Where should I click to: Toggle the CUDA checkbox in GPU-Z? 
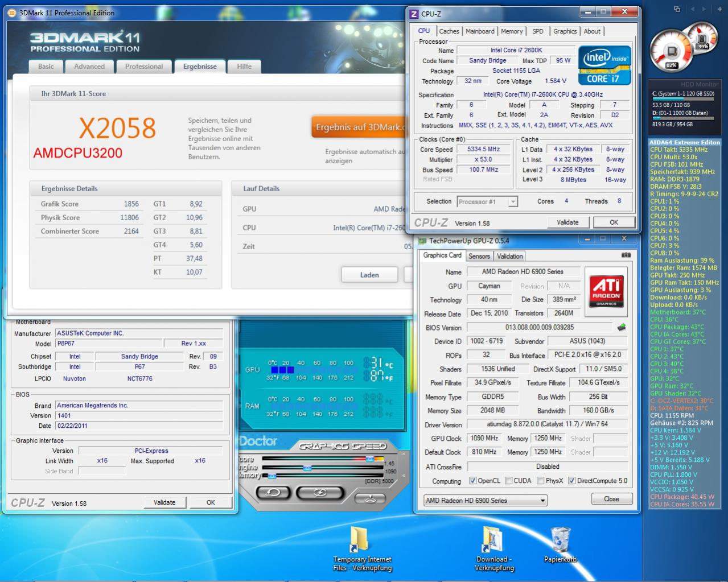click(508, 481)
